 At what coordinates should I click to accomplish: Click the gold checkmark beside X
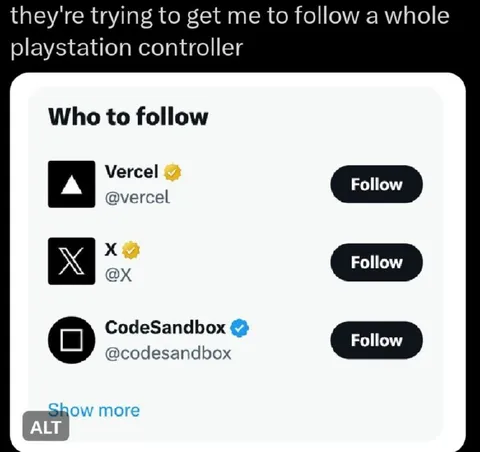click(x=131, y=250)
